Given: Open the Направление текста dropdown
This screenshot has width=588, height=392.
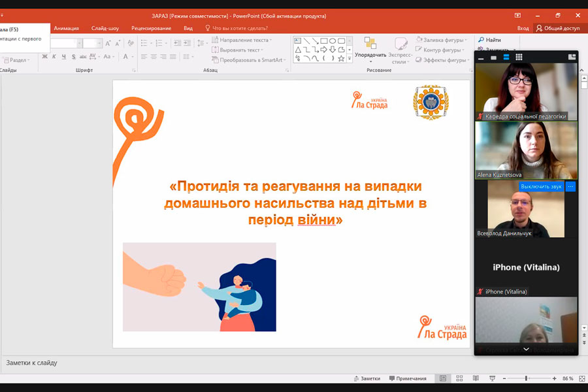Looking at the screenshot, I should [x=271, y=40].
